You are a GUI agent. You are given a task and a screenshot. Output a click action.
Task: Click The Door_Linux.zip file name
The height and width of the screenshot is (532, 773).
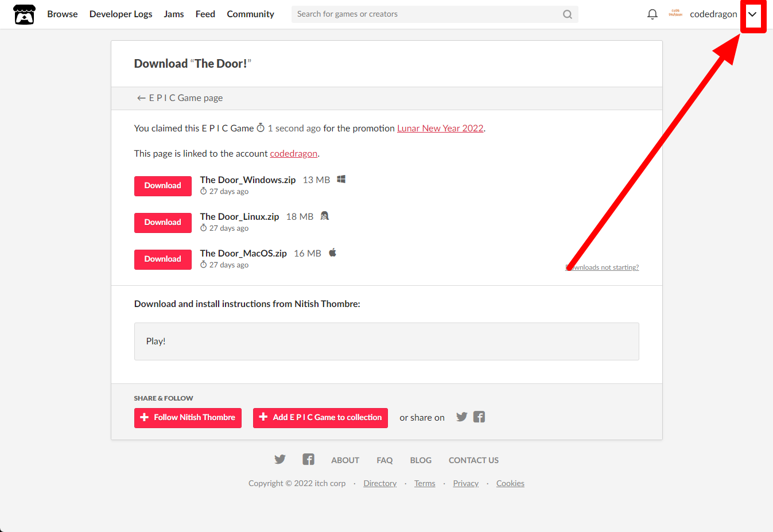(239, 216)
